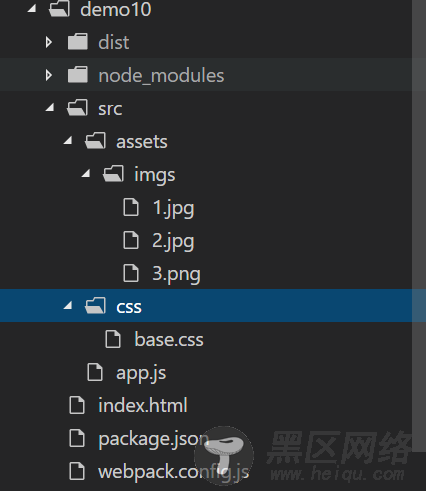Open the base.css stylesheet
The width and height of the screenshot is (426, 491).
point(169,339)
